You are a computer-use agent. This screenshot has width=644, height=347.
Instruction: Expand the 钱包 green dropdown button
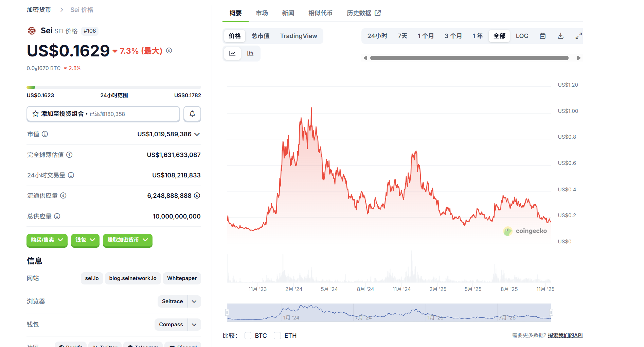tap(85, 240)
